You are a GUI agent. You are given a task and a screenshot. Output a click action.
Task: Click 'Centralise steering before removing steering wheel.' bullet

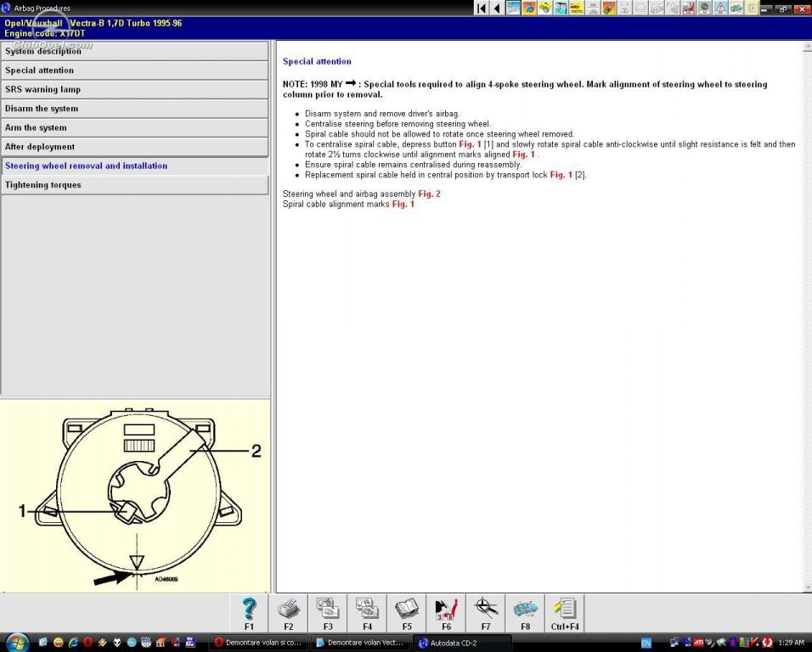click(398, 124)
